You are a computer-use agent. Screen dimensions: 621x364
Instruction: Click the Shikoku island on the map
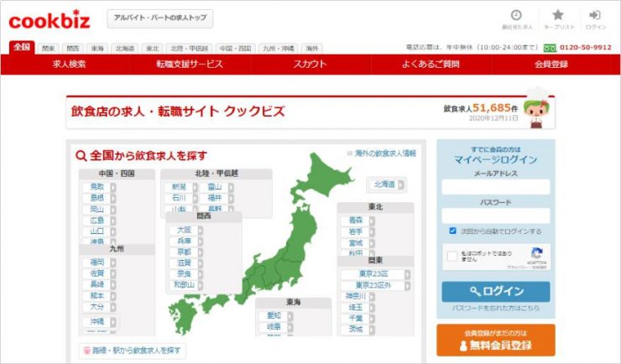point(216,302)
